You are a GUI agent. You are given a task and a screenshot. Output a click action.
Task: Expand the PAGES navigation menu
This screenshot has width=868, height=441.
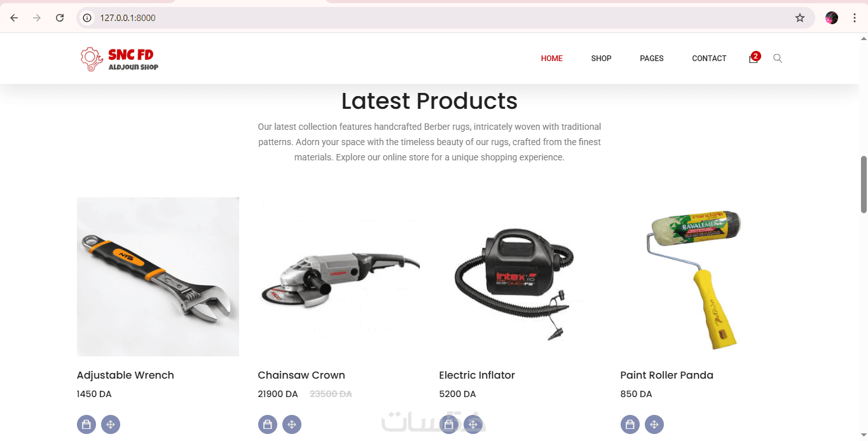tap(652, 58)
